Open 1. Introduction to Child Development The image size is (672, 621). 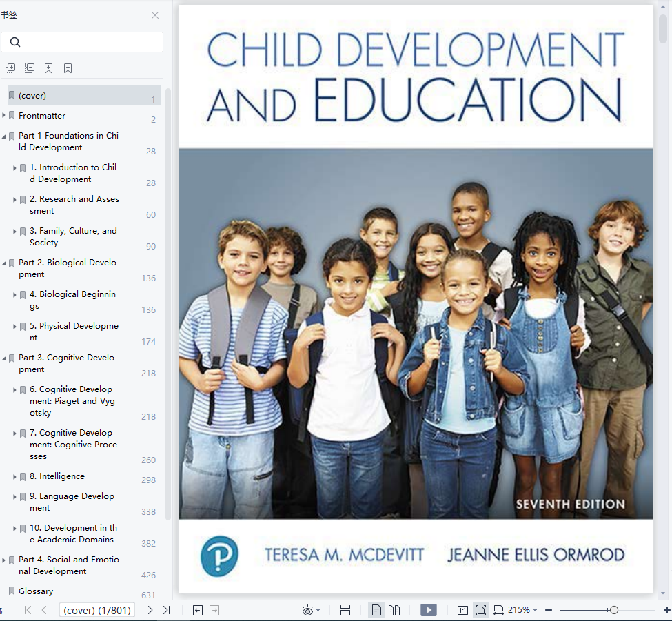73,173
